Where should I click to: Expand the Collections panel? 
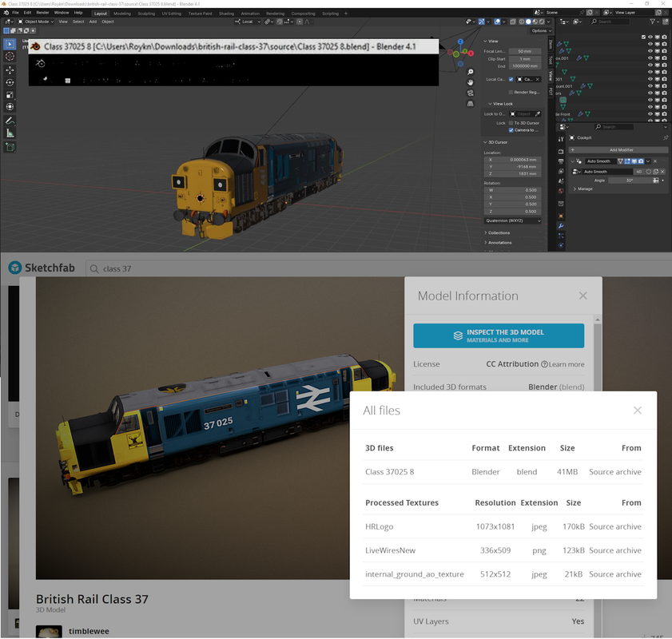[497, 233]
